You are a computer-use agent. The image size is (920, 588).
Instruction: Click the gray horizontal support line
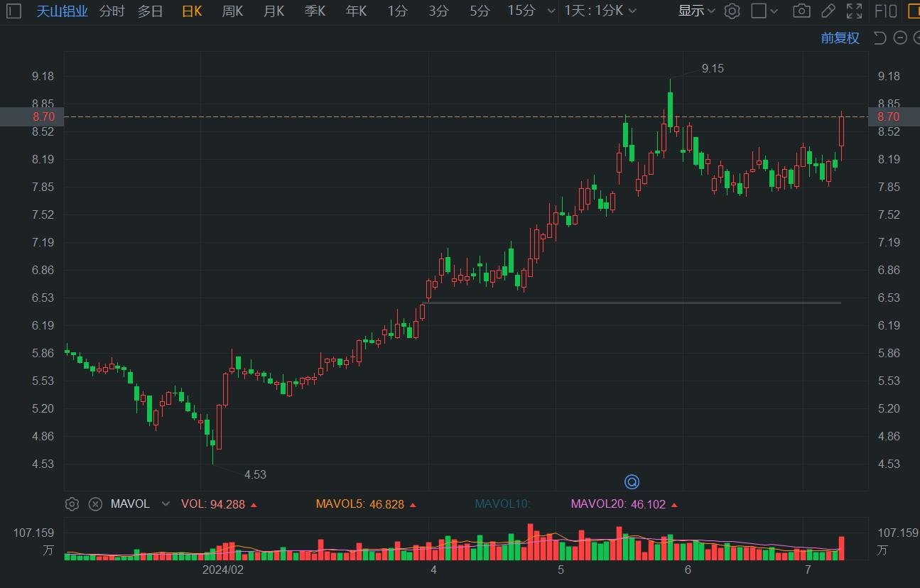click(x=632, y=303)
